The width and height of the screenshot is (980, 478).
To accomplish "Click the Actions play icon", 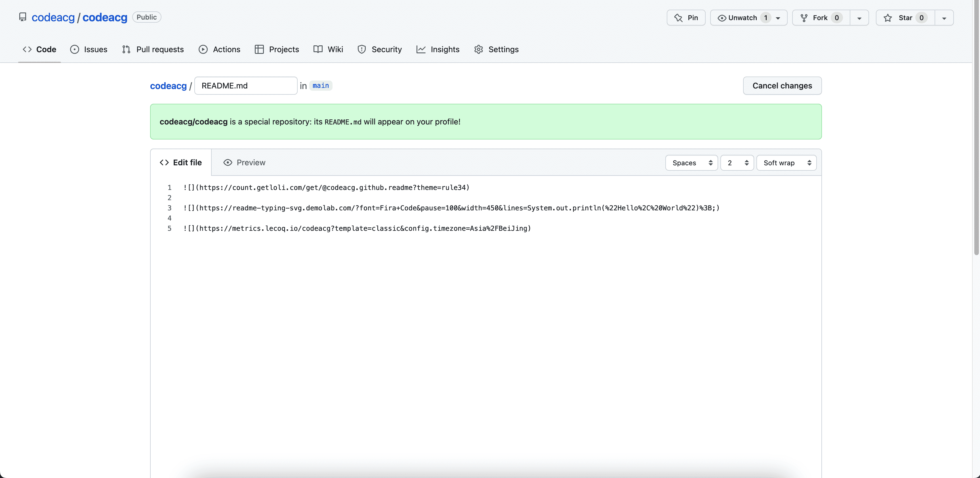I will (203, 49).
